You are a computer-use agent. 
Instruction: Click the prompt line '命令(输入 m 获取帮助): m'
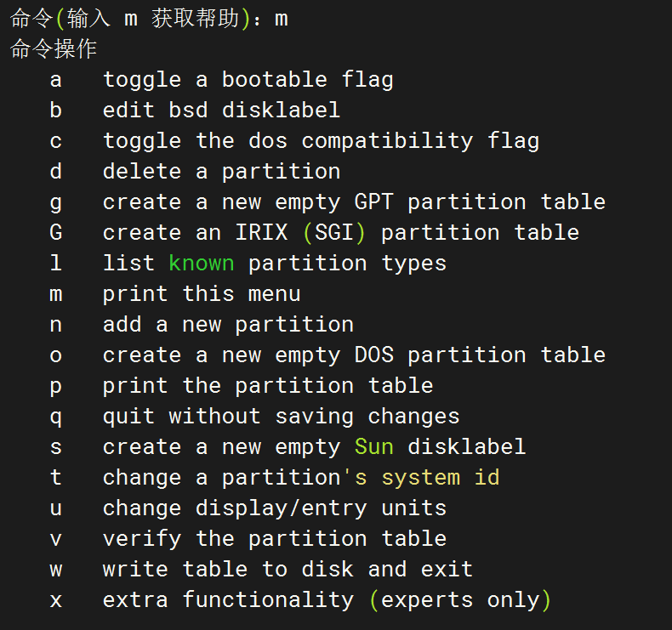[149, 20]
